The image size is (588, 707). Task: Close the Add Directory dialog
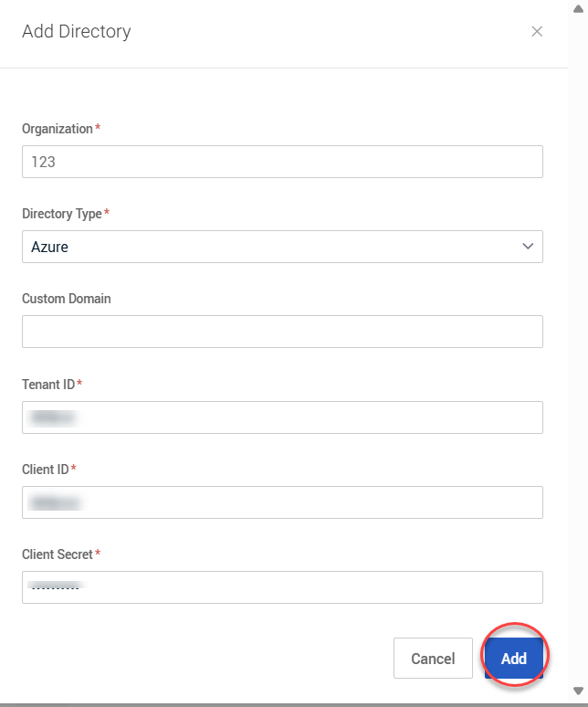pos(537,32)
